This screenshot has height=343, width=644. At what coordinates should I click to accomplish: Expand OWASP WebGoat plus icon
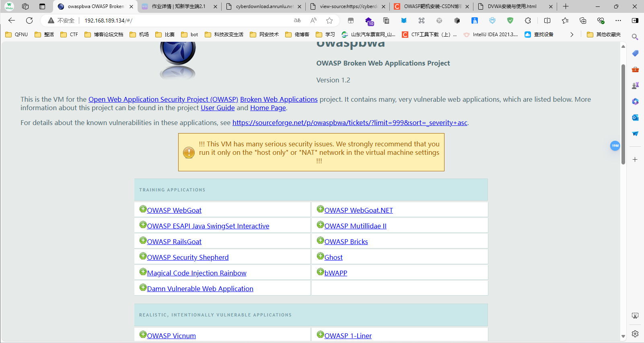143,209
